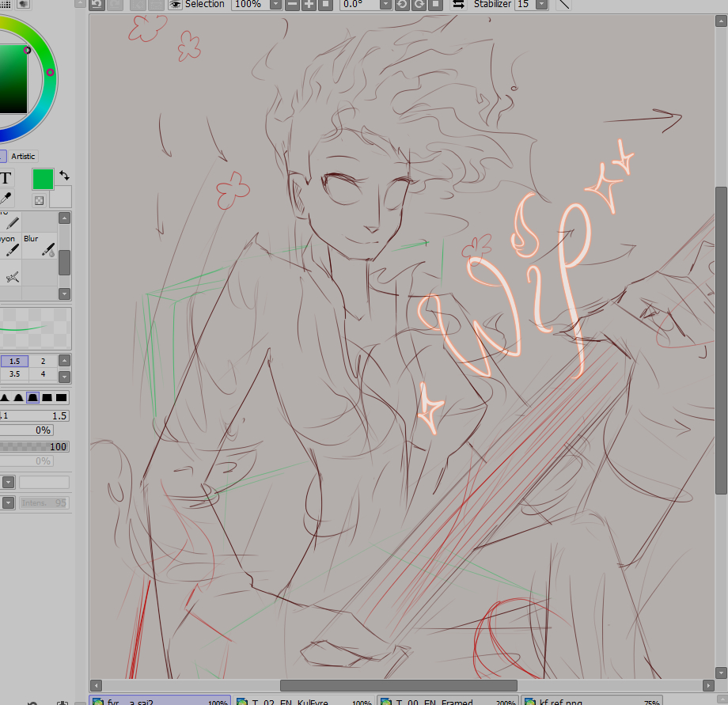Click the zoom in plus button
728x705 pixels.
click(309, 5)
